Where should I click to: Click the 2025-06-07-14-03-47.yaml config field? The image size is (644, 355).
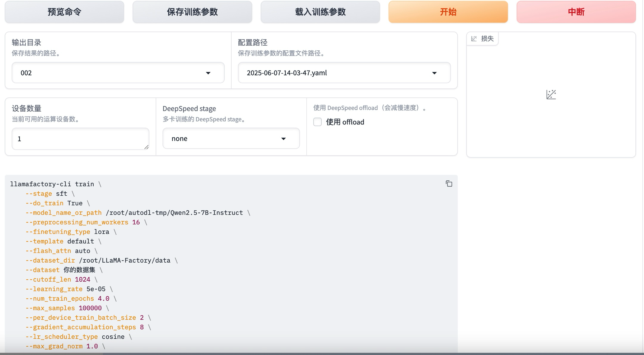click(x=328, y=73)
